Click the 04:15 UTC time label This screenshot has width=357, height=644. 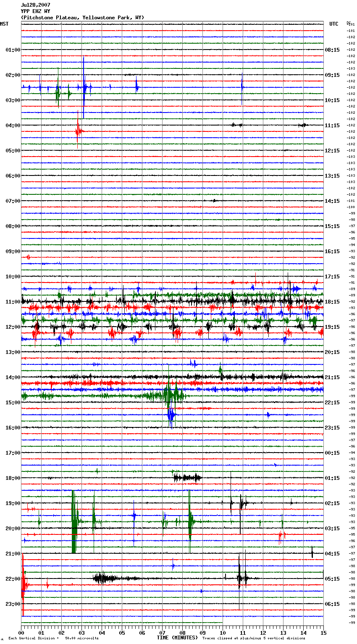[x=332, y=554]
